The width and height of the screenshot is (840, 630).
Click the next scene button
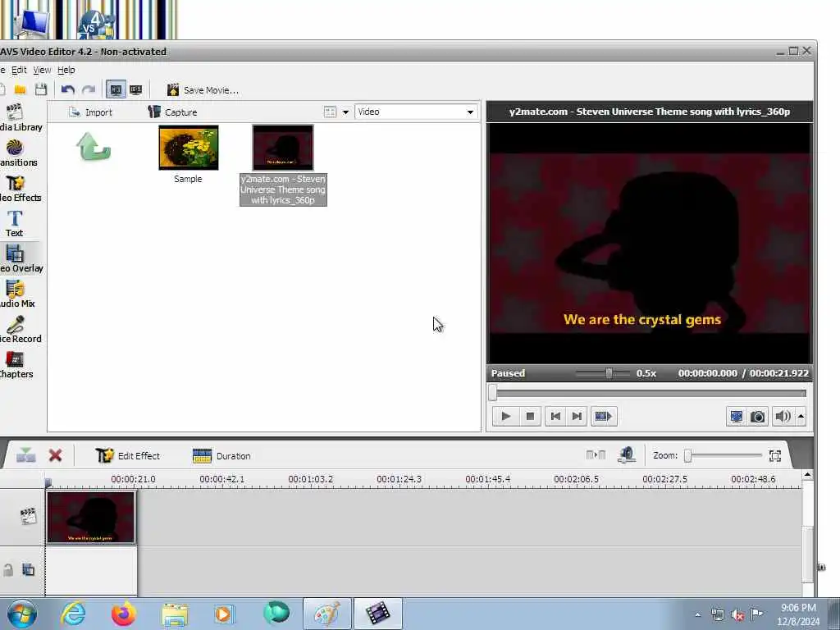click(x=604, y=416)
